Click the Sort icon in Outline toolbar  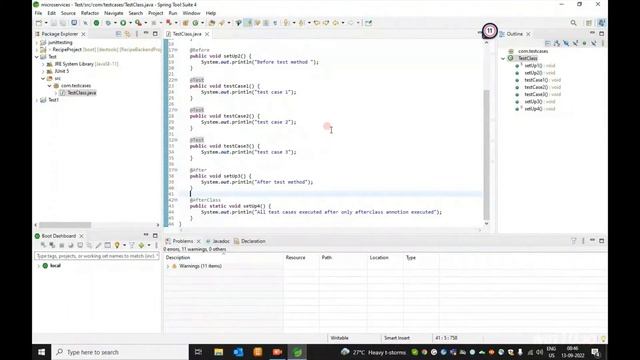[x=557, y=43]
